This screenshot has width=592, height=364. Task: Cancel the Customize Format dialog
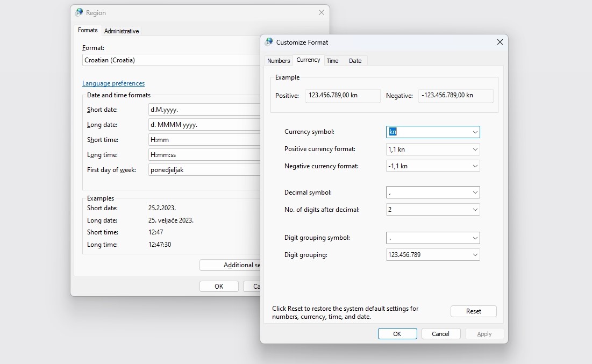440,334
